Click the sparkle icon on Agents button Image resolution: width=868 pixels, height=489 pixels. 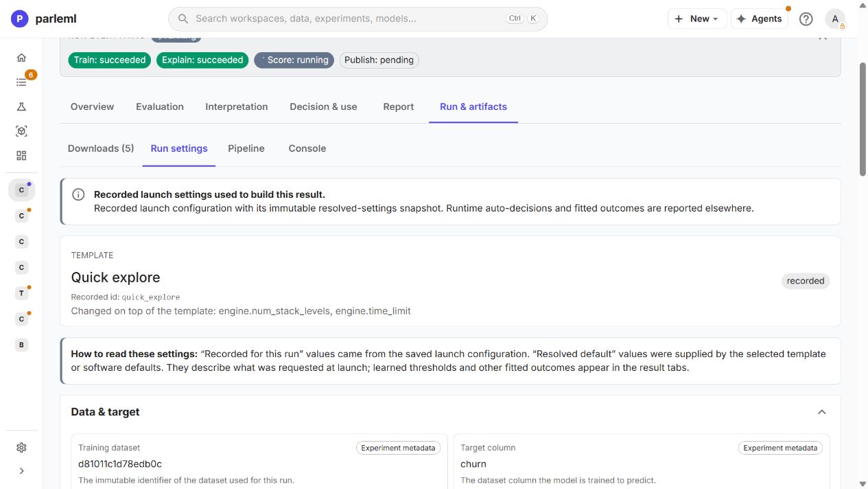point(741,19)
